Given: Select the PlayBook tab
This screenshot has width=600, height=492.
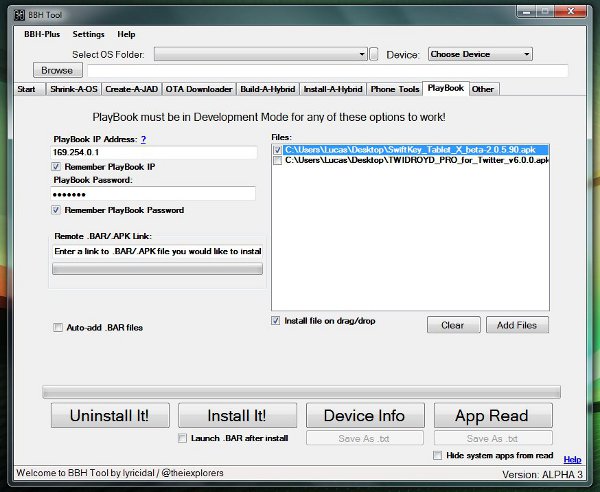Looking at the screenshot, I should (x=446, y=88).
